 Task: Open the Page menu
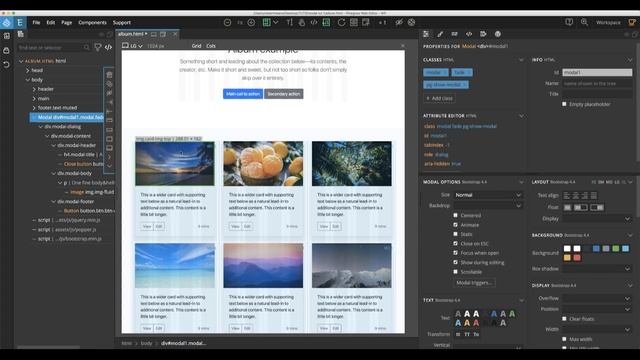[67, 22]
